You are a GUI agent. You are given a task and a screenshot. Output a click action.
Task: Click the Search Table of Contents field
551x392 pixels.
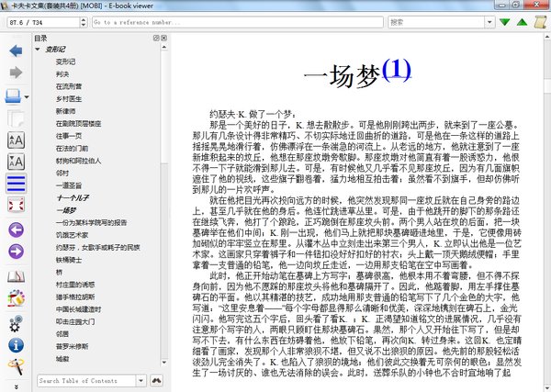86,381
